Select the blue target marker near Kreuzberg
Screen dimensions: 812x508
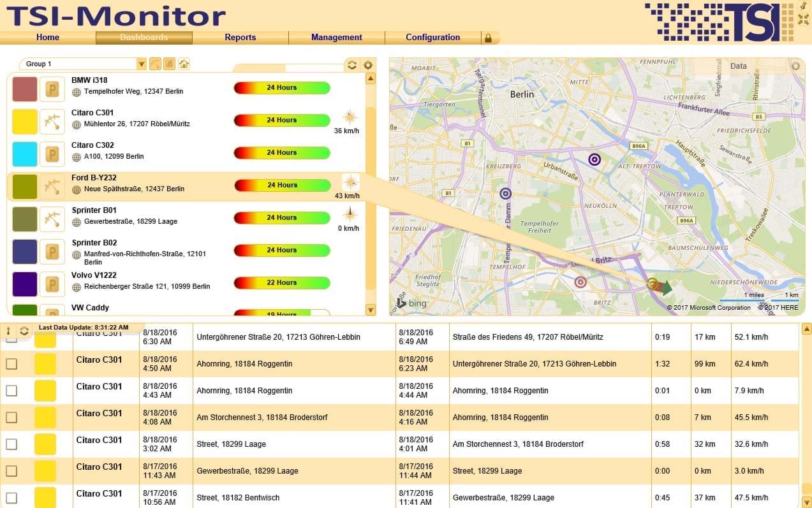coord(506,193)
